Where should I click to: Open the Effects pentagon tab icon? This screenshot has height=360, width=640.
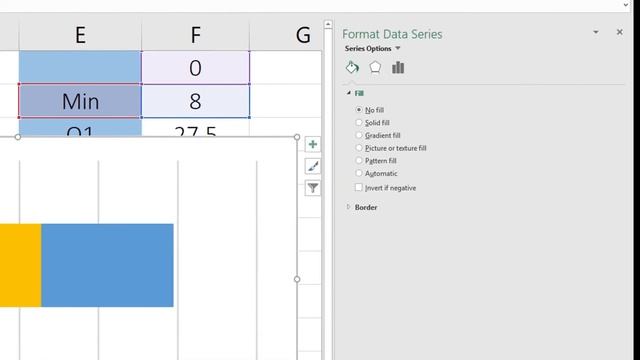coord(375,67)
